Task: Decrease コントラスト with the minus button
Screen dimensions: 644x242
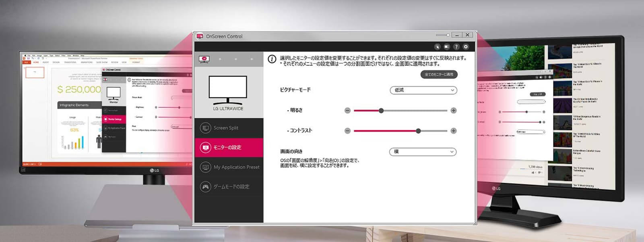Action: coord(347,131)
